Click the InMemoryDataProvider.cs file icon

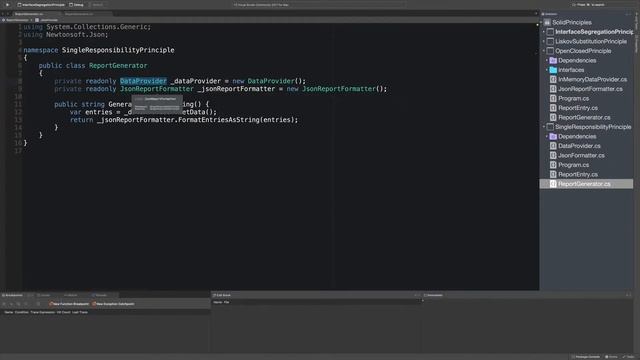tap(553, 79)
